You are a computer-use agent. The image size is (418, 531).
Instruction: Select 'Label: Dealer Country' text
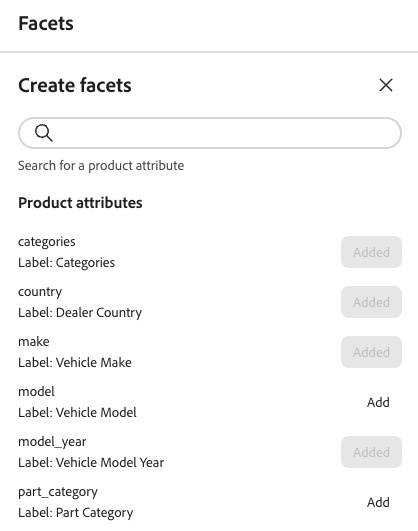80,313
